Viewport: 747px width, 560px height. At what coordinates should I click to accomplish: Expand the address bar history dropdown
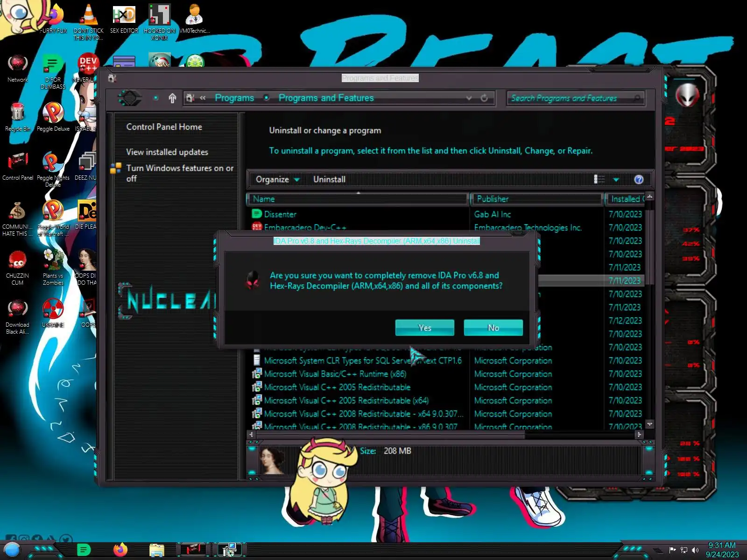(469, 98)
